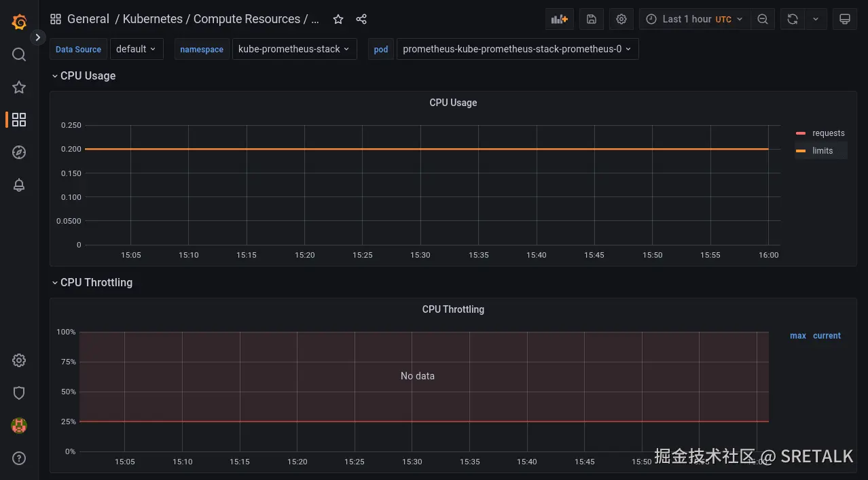
Task: Open the namespace kube-prometheus-stack dropdown
Action: 294,49
